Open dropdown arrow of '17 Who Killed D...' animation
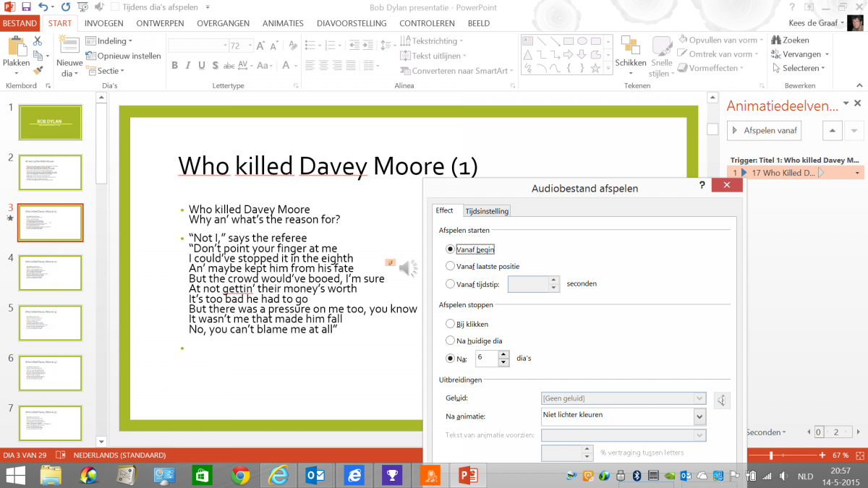 pos(858,173)
